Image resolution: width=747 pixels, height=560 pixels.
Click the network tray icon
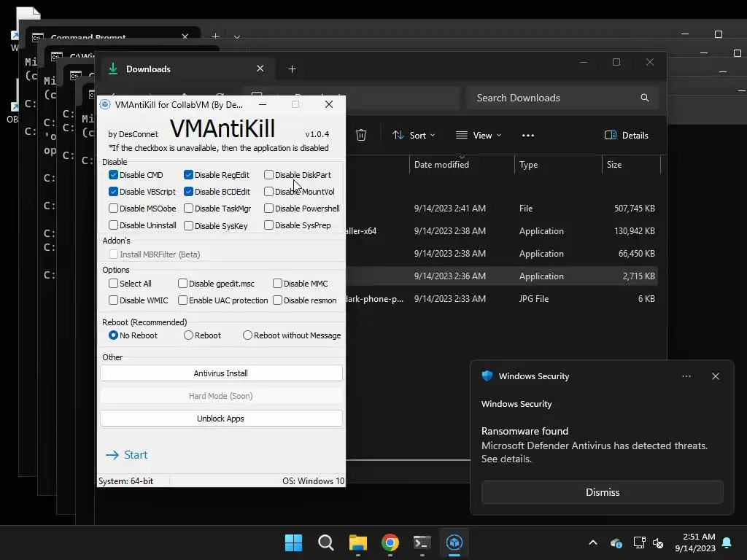coord(639,542)
